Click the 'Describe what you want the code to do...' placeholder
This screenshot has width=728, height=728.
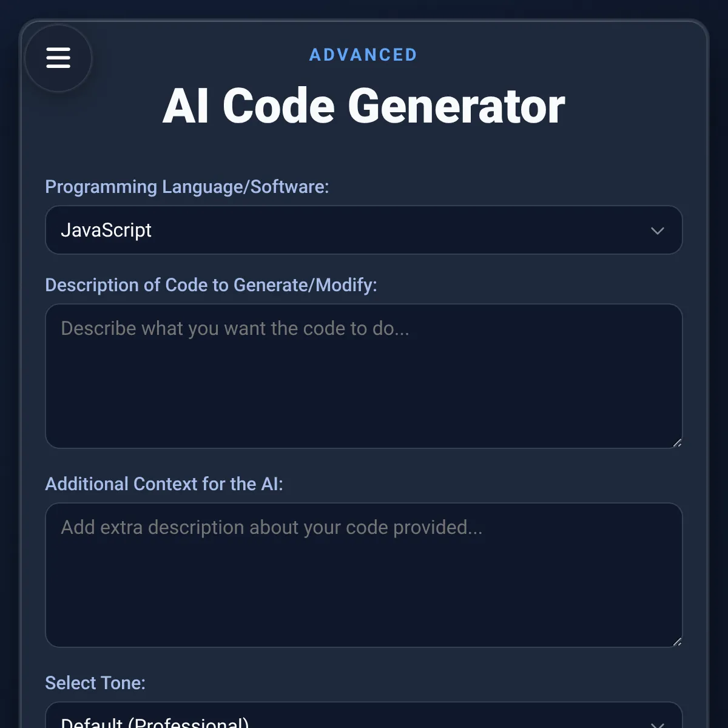[x=235, y=328]
